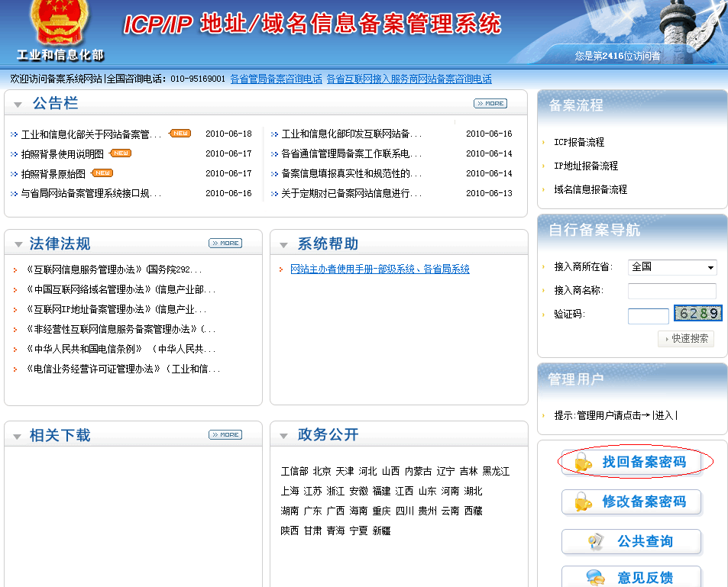Click the MORE icon in 相关下载 header
The height and width of the screenshot is (587, 728).
click(x=225, y=434)
